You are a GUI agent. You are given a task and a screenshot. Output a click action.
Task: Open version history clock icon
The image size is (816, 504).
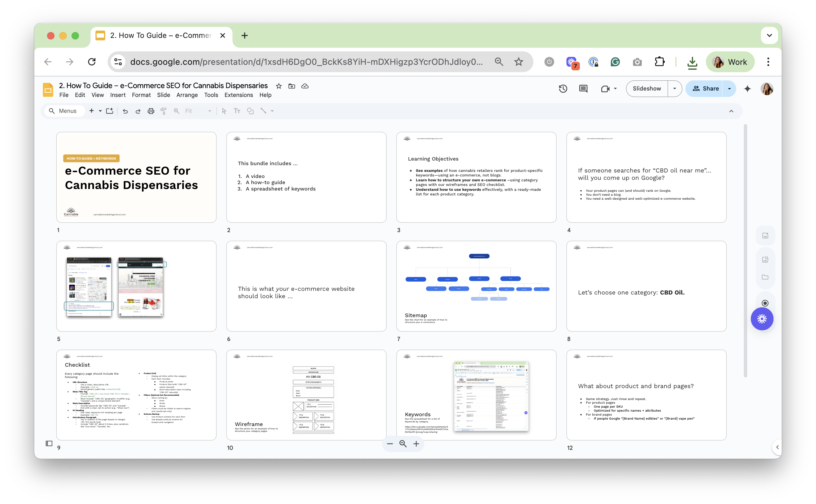pyautogui.click(x=563, y=89)
